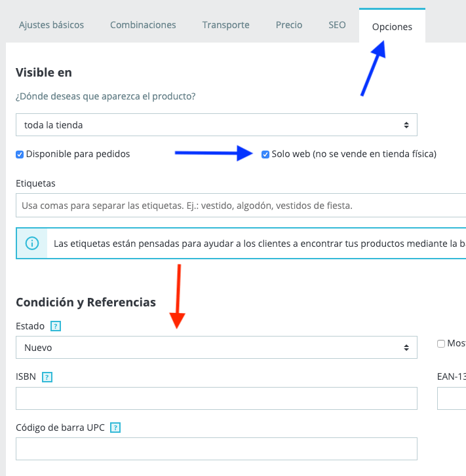
Task: Click inside the ISBN text field
Action: pos(216,398)
